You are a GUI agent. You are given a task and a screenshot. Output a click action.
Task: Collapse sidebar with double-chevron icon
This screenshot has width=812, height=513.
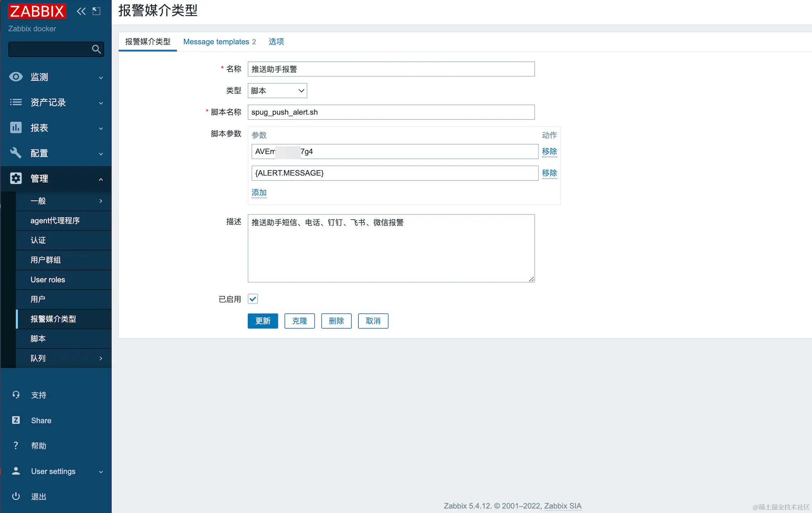pyautogui.click(x=81, y=11)
